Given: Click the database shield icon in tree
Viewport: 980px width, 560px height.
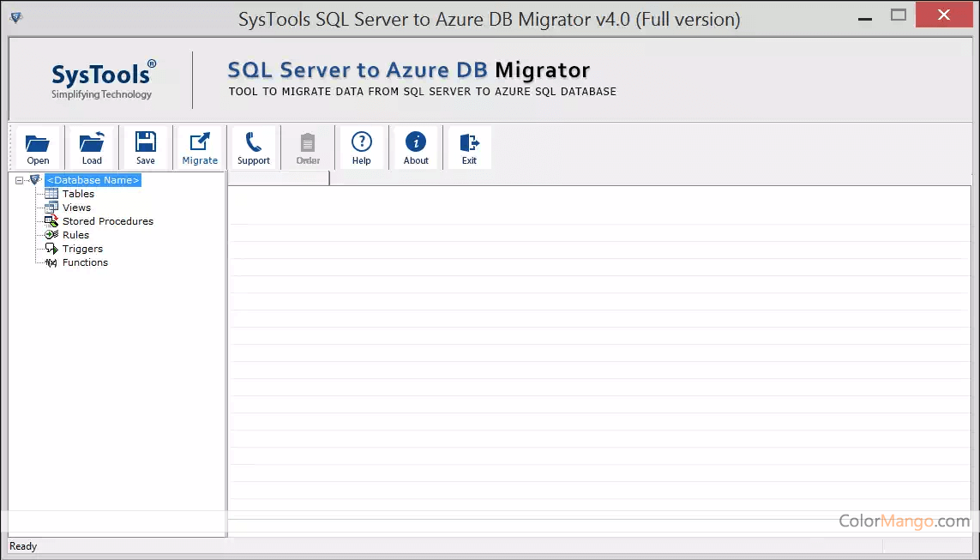Looking at the screenshot, I should tap(35, 180).
